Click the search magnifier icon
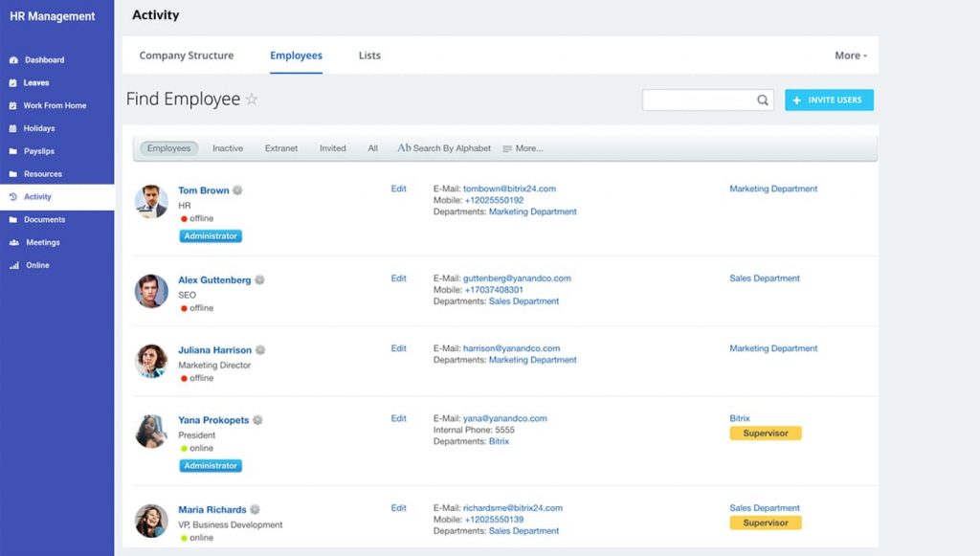Screen dimensions: 980x556 coord(763,100)
